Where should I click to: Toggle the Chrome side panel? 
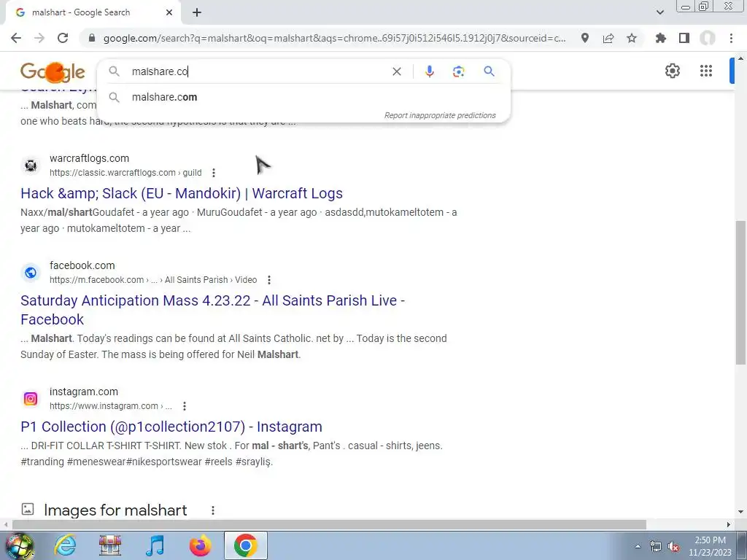pyautogui.click(x=684, y=38)
